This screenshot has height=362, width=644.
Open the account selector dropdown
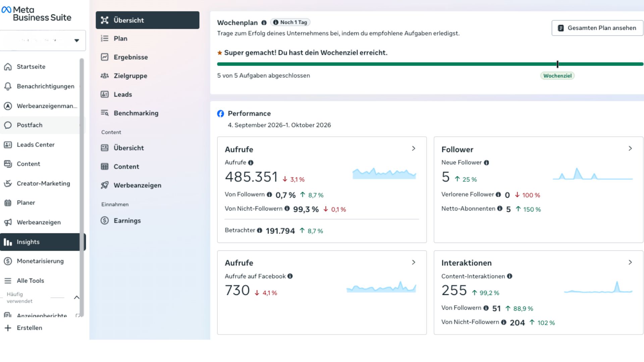[x=43, y=40]
